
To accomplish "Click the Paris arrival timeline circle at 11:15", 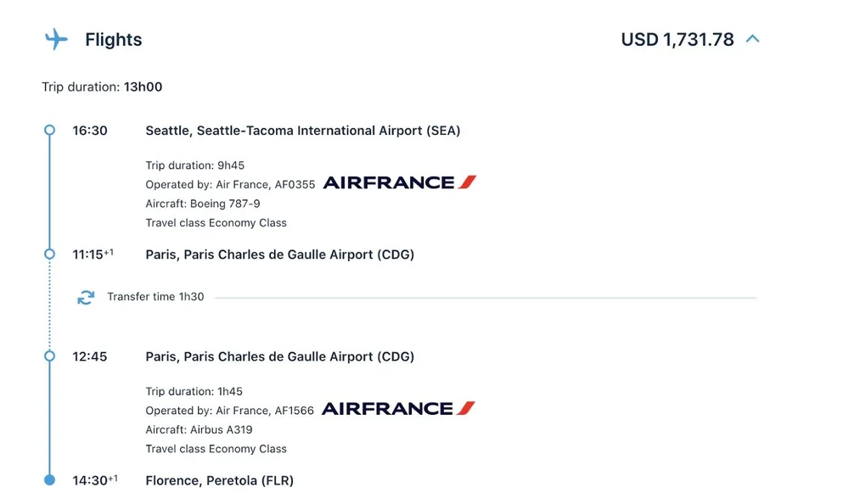I will click(49, 255).
